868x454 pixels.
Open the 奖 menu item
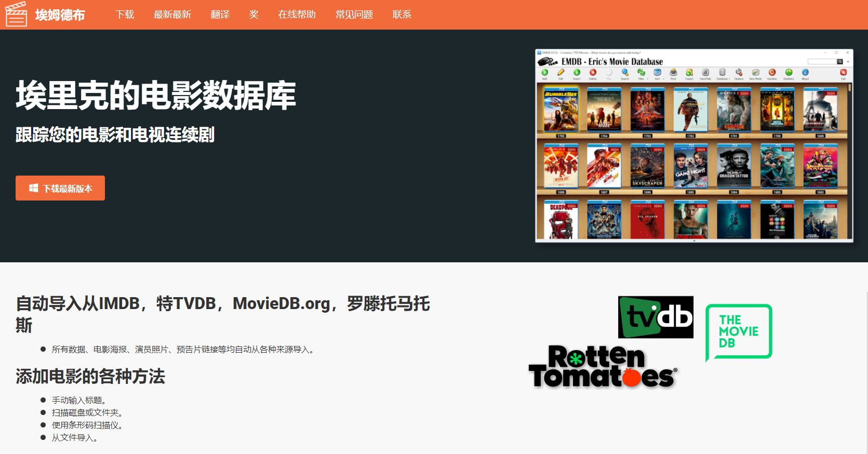pyautogui.click(x=254, y=15)
